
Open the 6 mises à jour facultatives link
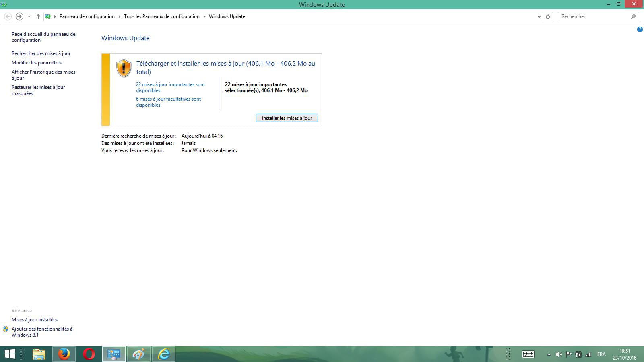click(168, 102)
